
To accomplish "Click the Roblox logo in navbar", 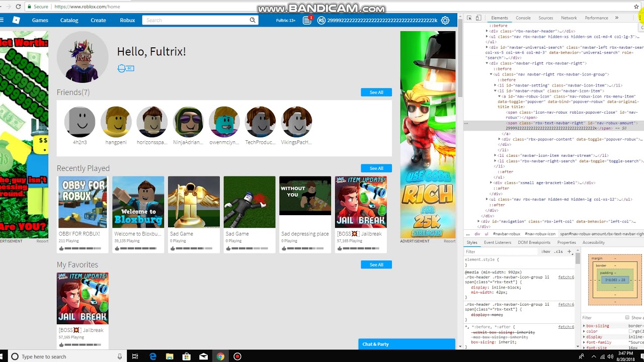I will point(16,20).
